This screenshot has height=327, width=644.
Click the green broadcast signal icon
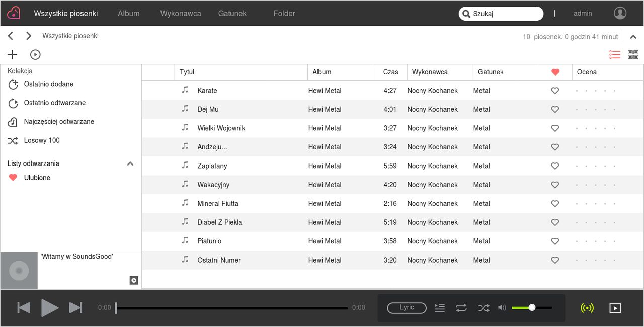click(587, 308)
